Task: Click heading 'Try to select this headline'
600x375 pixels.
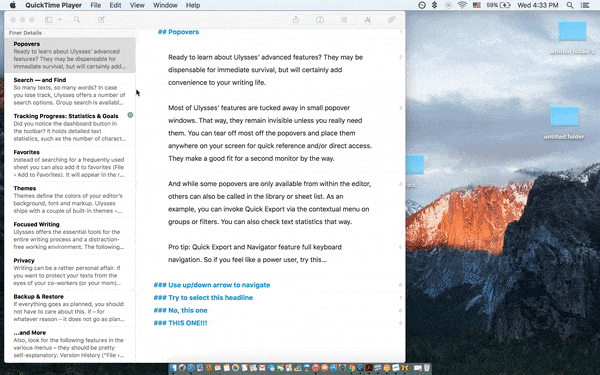Action: pyautogui.click(x=203, y=297)
